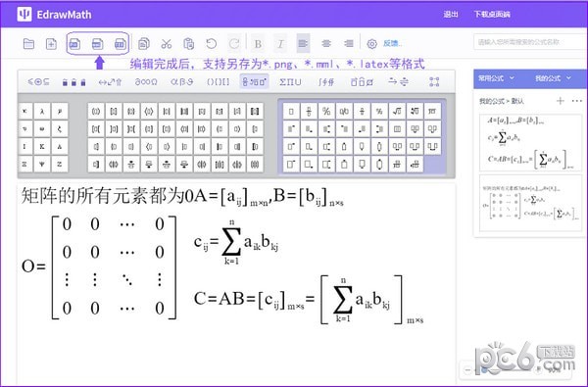The width and height of the screenshot is (588, 387).
Task: Expand the 常用公式 dropdown
Action: [x=497, y=78]
